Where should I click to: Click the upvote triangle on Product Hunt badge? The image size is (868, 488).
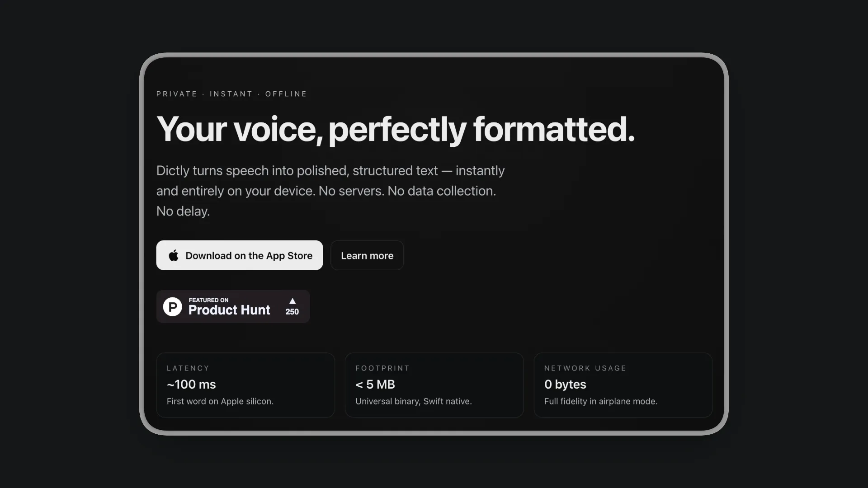point(292,300)
